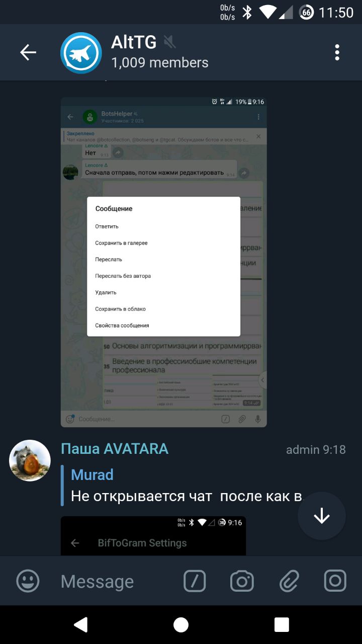Viewport: 362px width, 644px height.
Task: Open the BifToGram Settings screenshot preview
Action: pos(153,536)
